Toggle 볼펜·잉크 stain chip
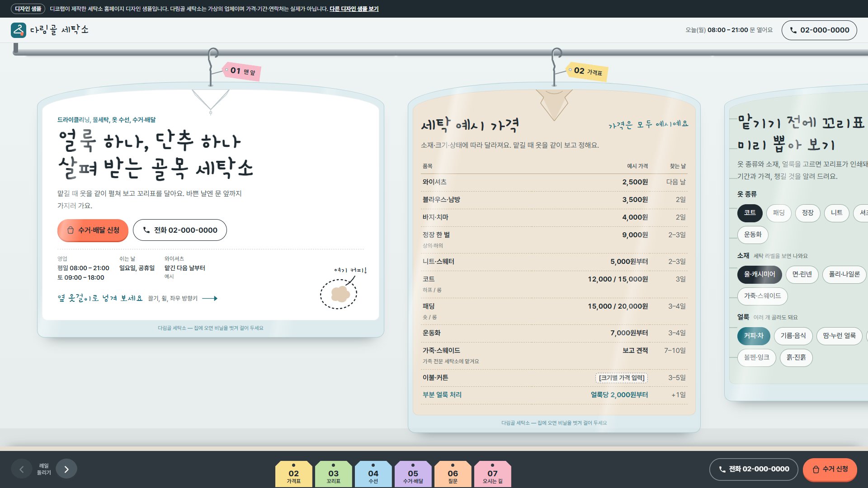The width and height of the screenshot is (868, 488). click(x=757, y=357)
